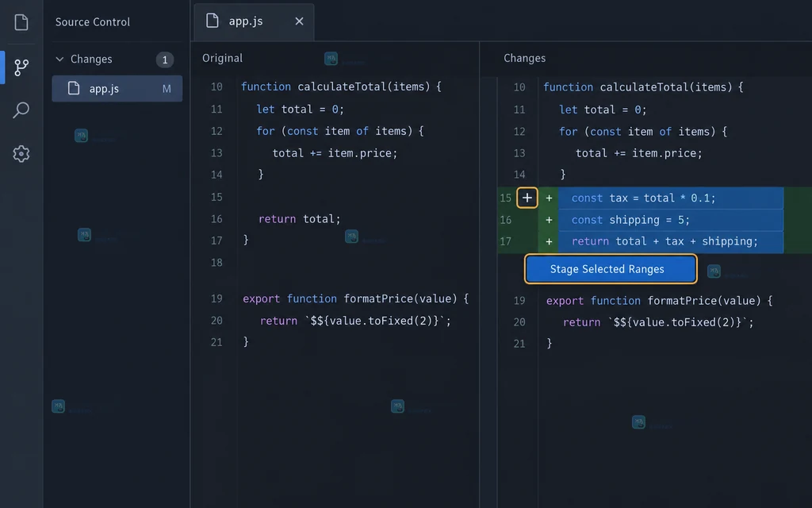The height and width of the screenshot is (508, 812).
Task: Select app.js in the Changes list
Action: (x=117, y=89)
